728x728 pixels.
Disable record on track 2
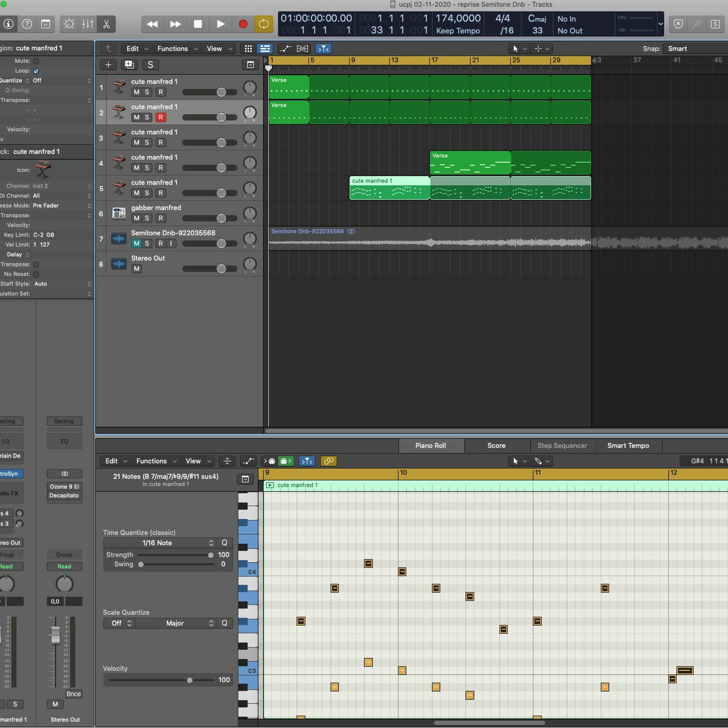(x=160, y=117)
